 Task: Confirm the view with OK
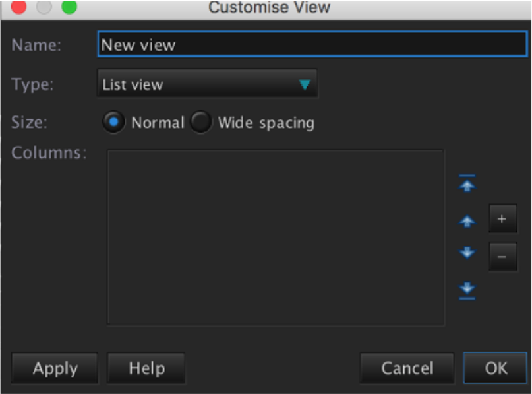[495, 368]
